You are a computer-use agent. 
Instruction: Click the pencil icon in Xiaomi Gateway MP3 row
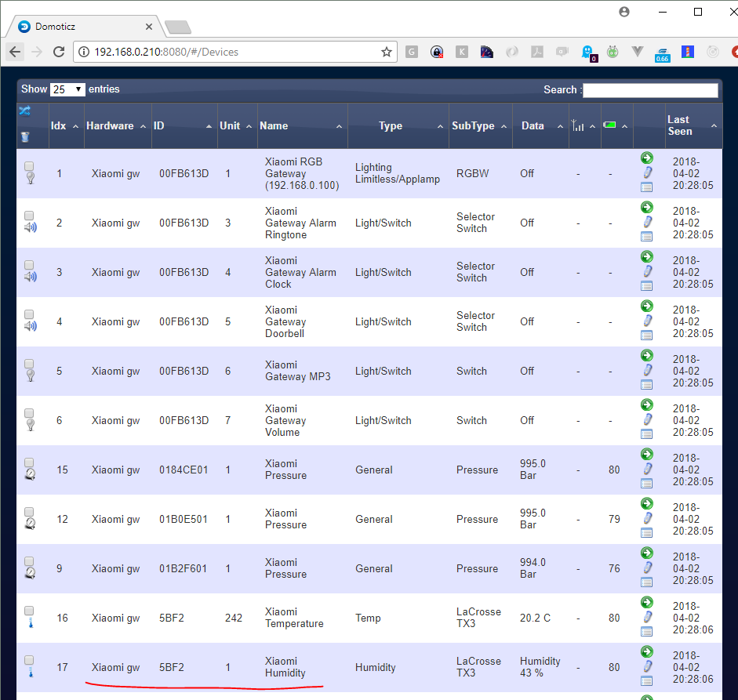[x=648, y=370]
